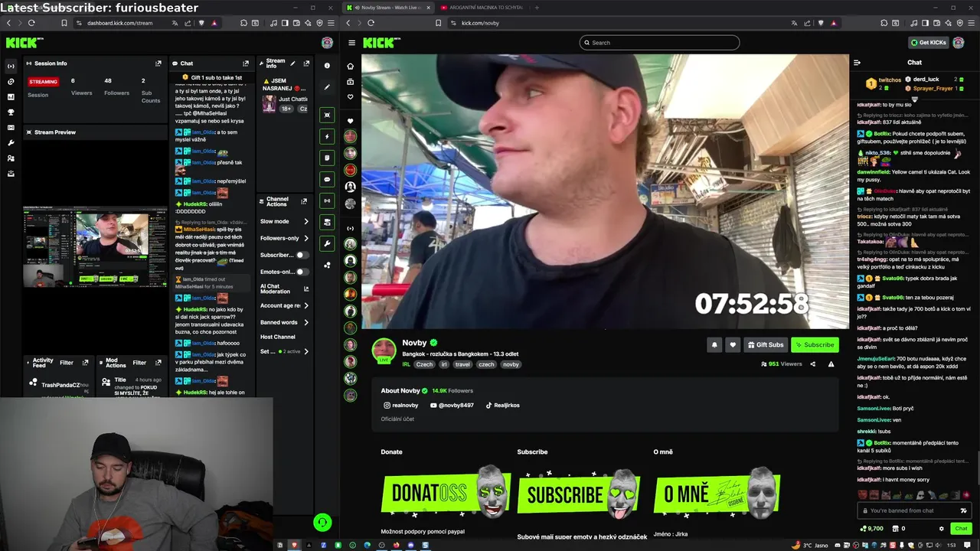Screen dimensions: 980x551
Task: Click the novby tag
Action: click(x=511, y=364)
